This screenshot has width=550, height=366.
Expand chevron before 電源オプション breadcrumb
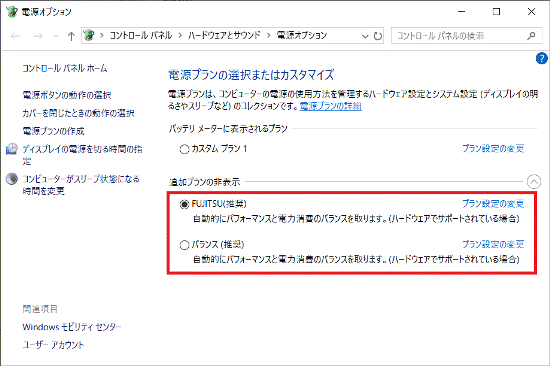(269, 35)
